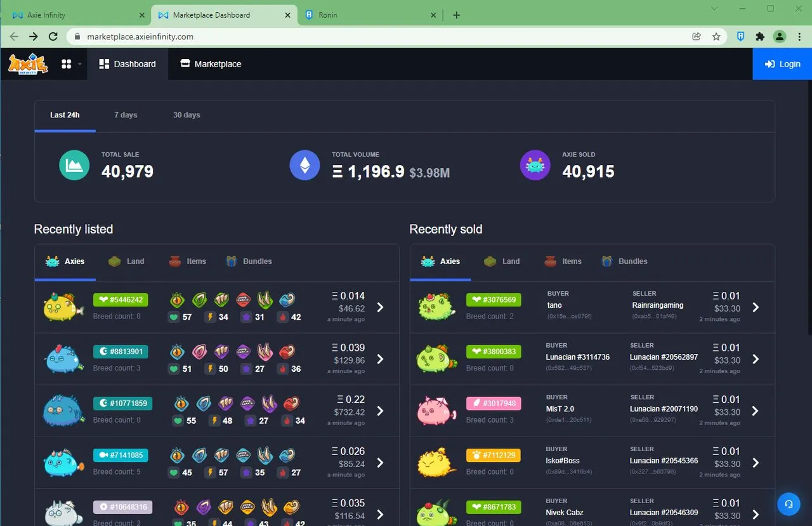Select Land tab under Recently listed
Viewport: 812px width, 526px height.
pyautogui.click(x=126, y=261)
